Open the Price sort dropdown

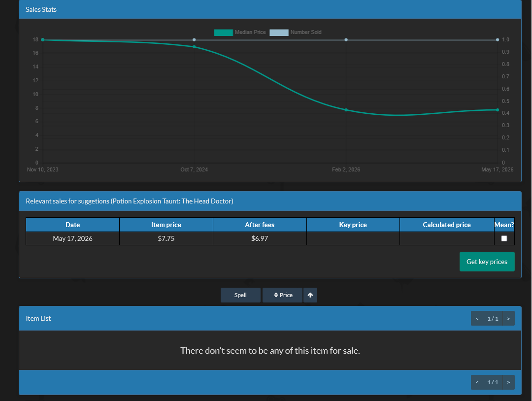click(283, 295)
